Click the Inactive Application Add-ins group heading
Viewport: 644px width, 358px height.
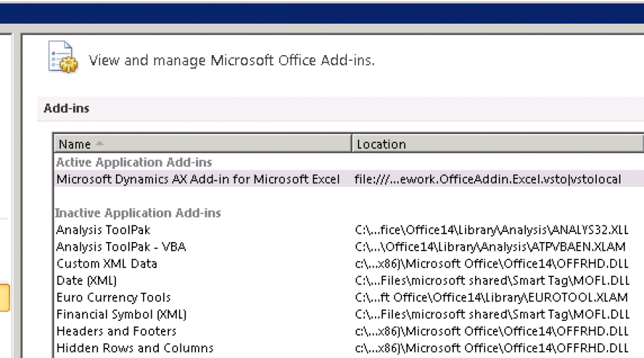138,213
